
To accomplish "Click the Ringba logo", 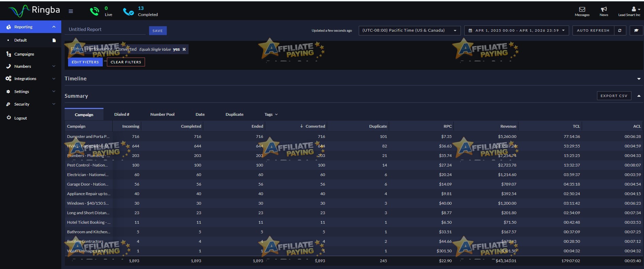I will coord(34,11).
